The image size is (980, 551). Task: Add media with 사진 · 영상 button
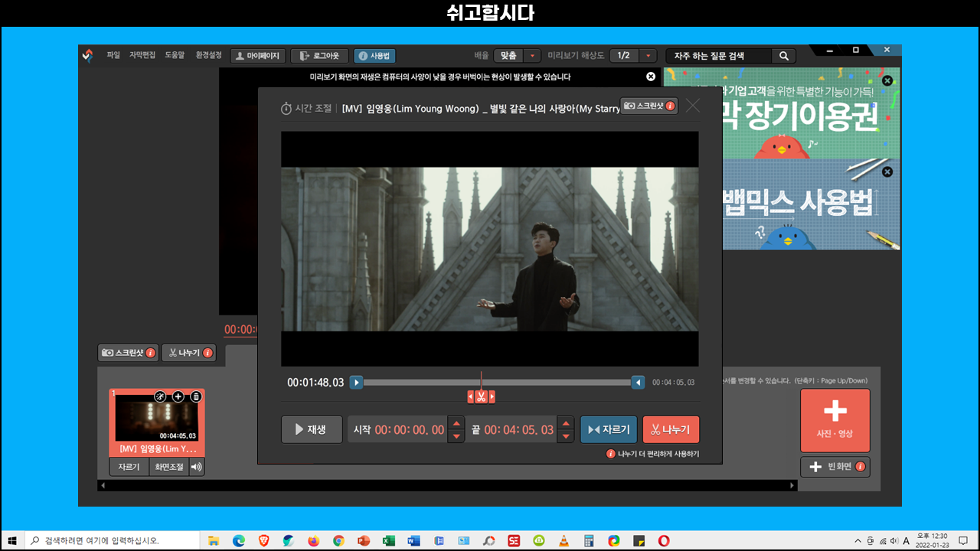click(x=835, y=420)
